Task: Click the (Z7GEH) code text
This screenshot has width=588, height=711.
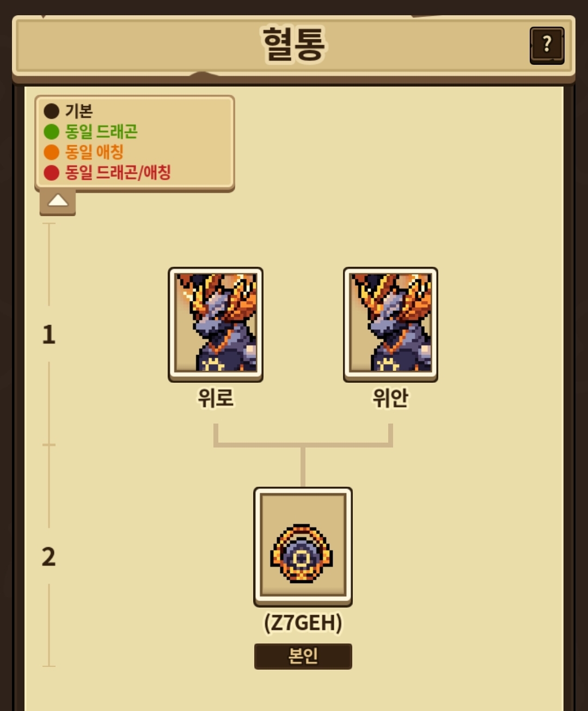Action: [303, 622]
